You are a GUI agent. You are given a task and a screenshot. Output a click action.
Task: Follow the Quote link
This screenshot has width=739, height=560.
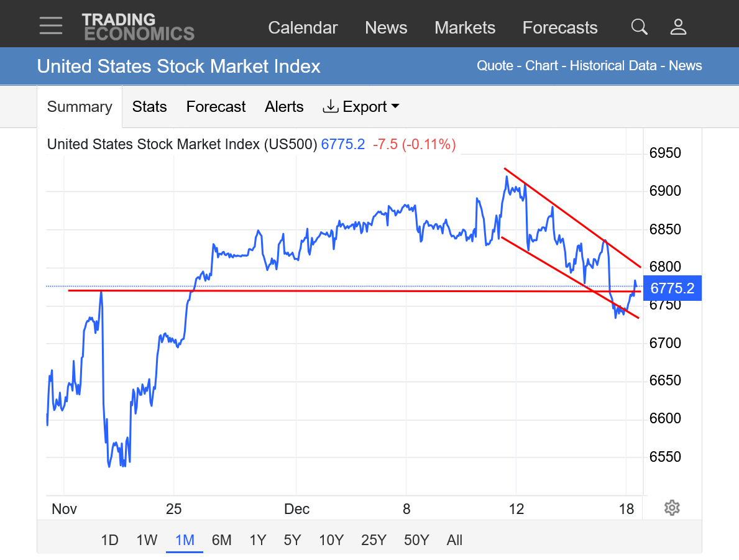[x=495, y=66]
